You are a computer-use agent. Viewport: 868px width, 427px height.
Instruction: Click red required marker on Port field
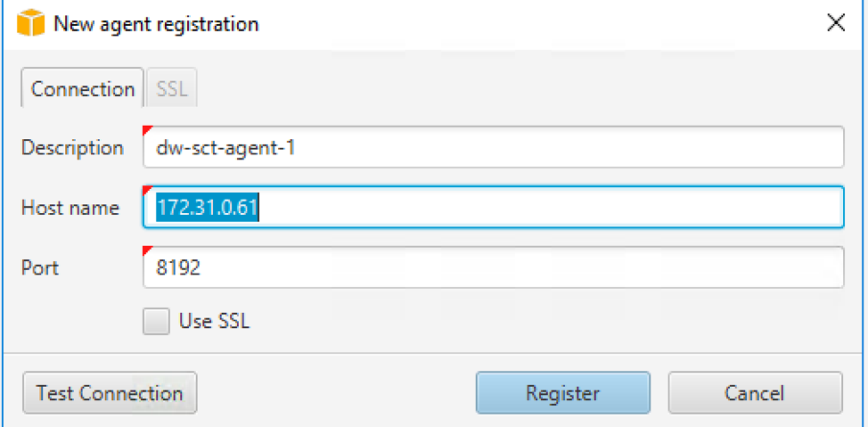tap(147, 250)
